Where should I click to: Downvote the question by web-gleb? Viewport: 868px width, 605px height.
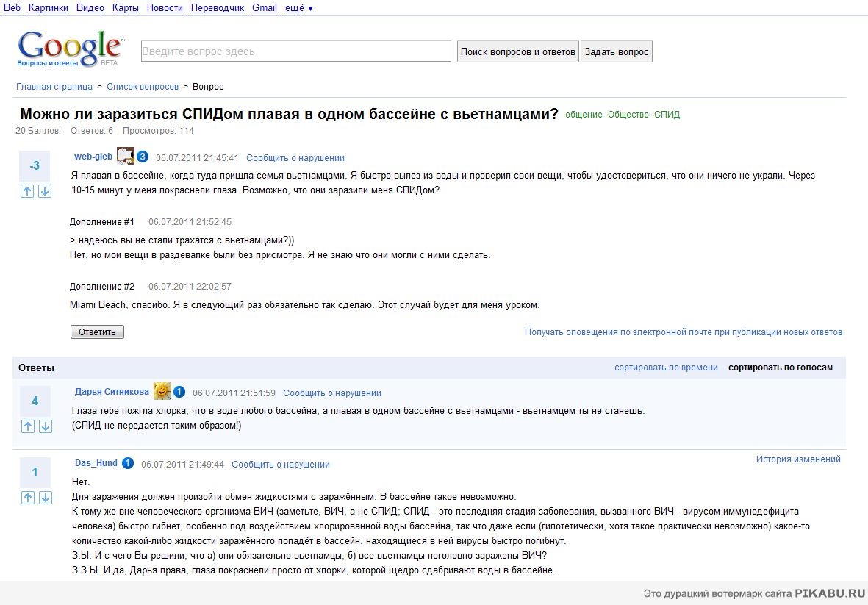tap(44, 191)
